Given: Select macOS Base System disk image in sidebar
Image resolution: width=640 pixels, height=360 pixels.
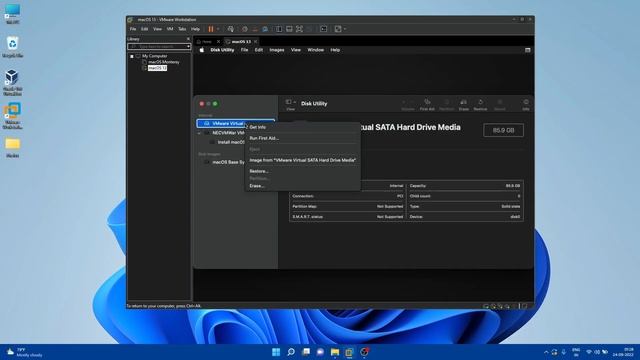Looking at the screenshot, I should pos(228,162).
